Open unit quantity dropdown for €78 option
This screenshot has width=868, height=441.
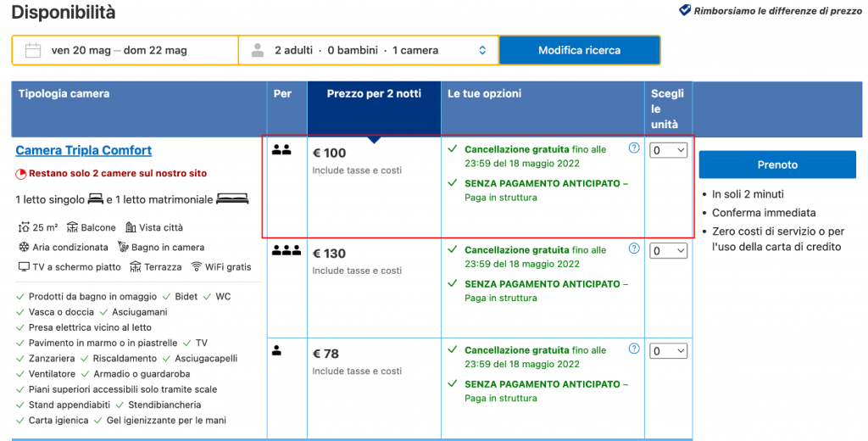pyautogui.click(x=668, y=351)
